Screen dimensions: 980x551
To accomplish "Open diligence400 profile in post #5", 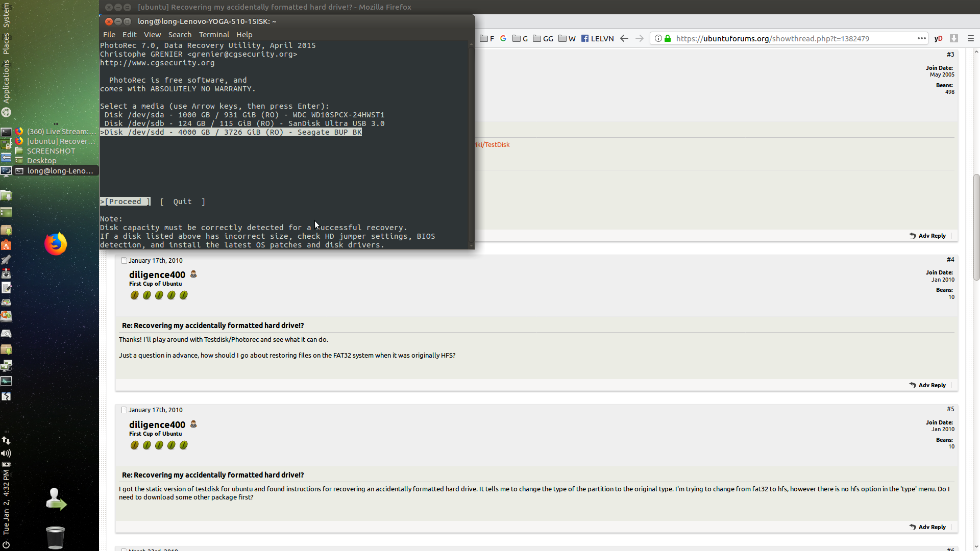I will tap(157, 424).
